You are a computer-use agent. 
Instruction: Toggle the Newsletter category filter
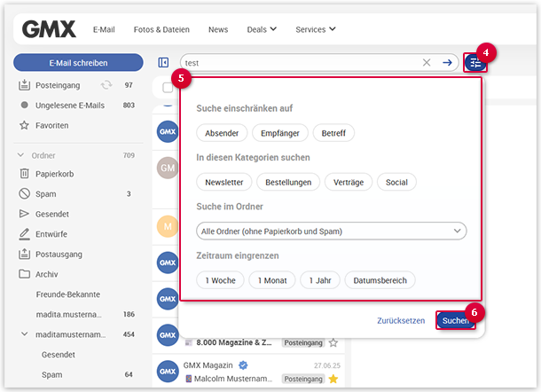pyautogui.click(x=224, y=182)
